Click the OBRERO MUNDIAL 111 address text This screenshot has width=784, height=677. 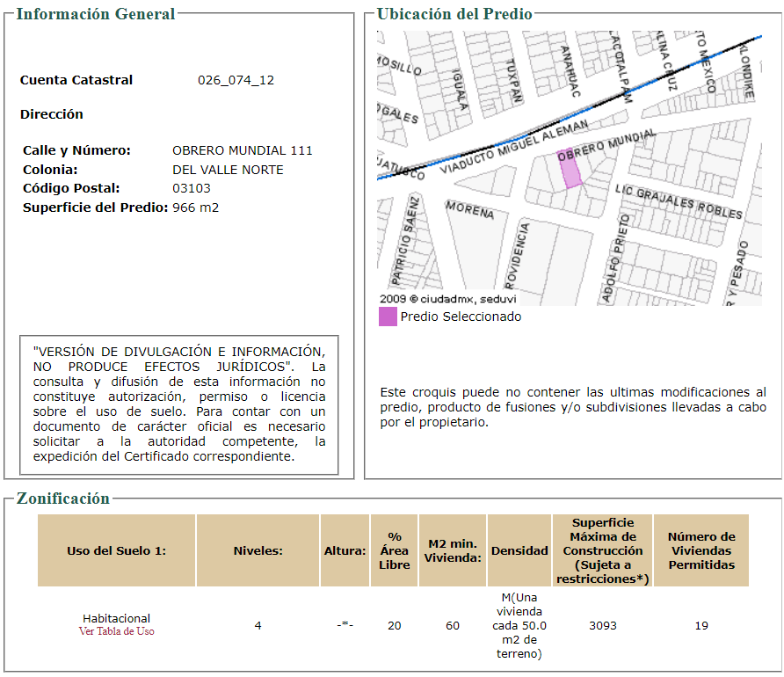pyautogui.click(x=243, y=150)
